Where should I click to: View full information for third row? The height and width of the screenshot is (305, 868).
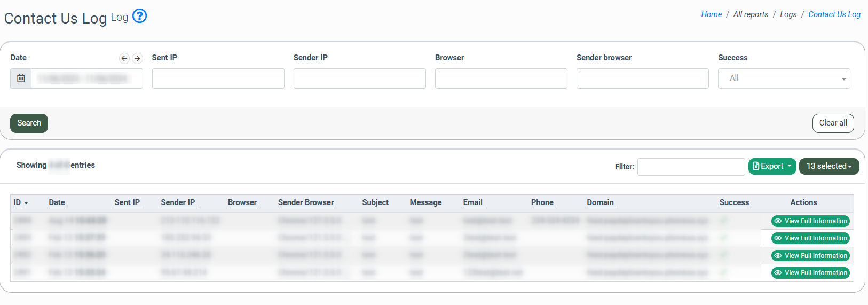[x=810, y=256]
